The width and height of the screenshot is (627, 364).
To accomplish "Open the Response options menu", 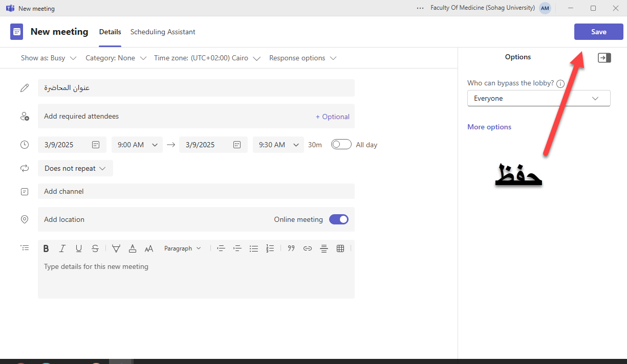I will click(x=302, y=58).
